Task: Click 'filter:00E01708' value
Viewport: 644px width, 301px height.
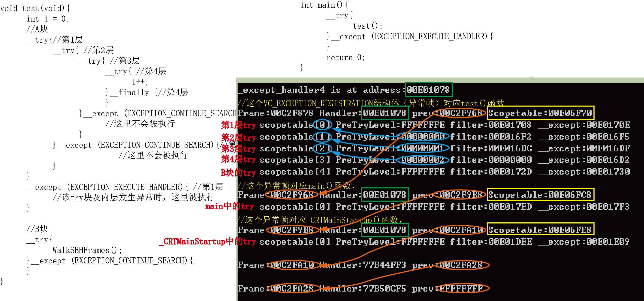Action: [x=491, y=125]
